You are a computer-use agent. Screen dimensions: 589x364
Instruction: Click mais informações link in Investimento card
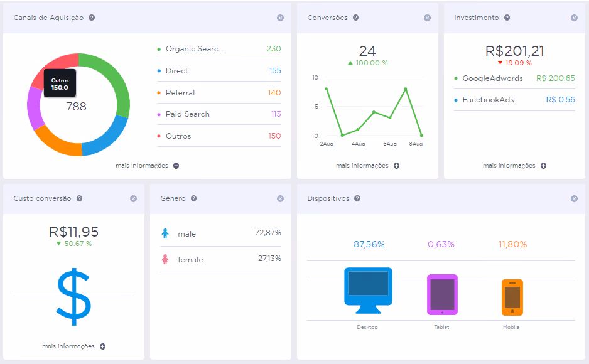click(x=509, y=166)
